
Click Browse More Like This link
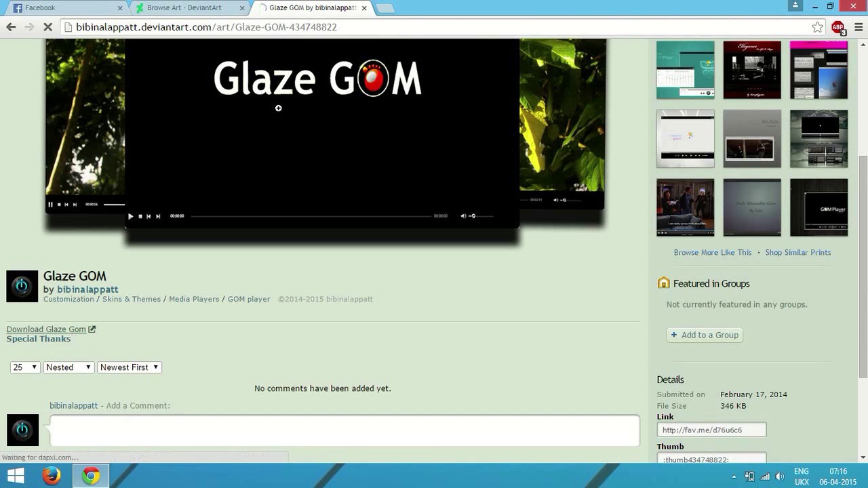(x=713, y=252)
